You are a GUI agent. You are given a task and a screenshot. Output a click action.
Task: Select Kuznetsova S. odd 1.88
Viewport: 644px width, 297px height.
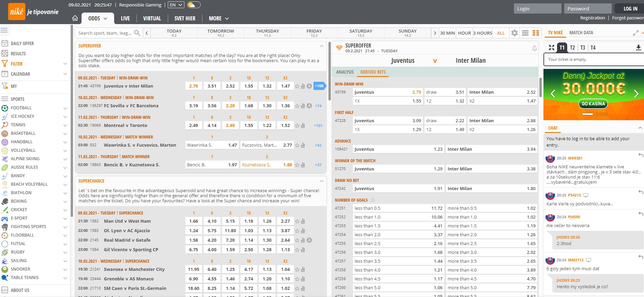267,165
